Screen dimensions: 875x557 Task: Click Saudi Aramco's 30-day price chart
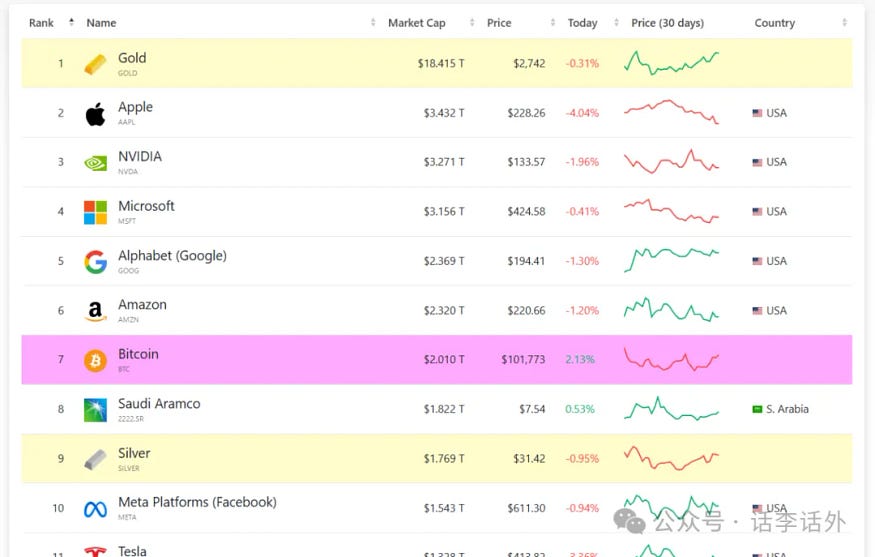coord(671,409)
